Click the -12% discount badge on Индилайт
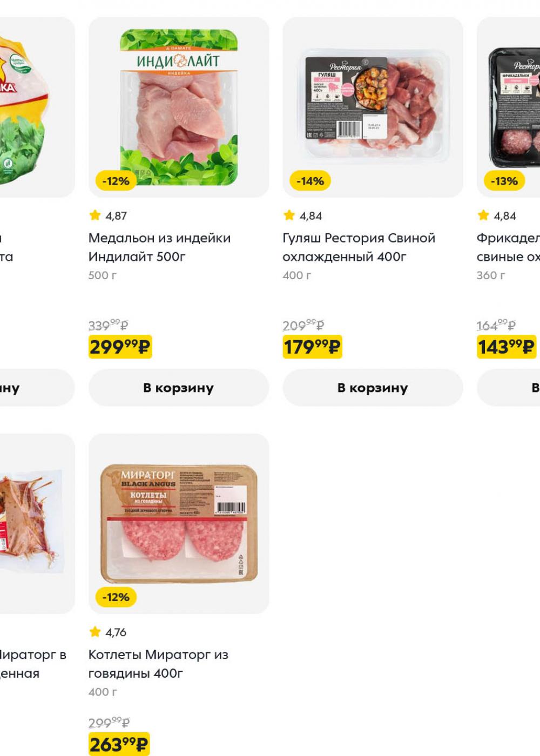The image size is (540, 756). pyautogui.click(x=116, y=181)
